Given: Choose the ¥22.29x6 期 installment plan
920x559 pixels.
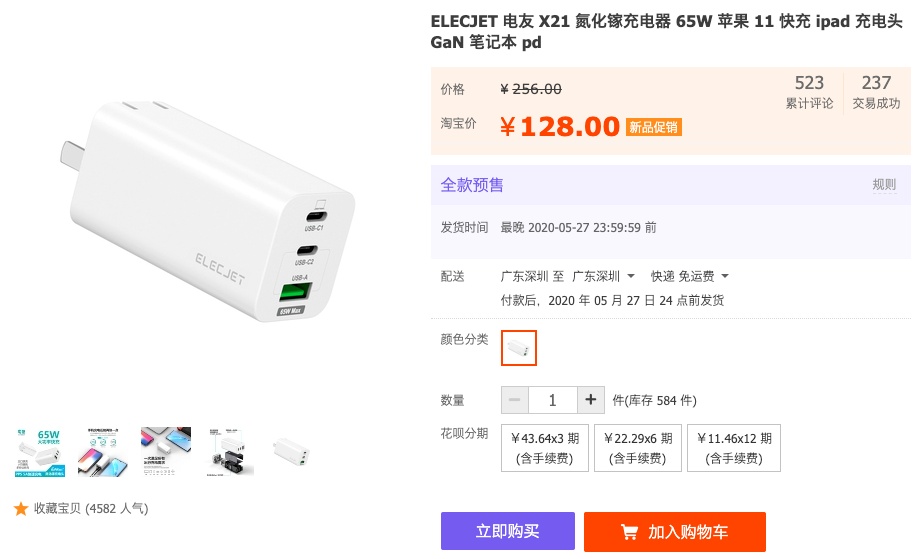Looking at the screenshot, I should click(638, 448).
